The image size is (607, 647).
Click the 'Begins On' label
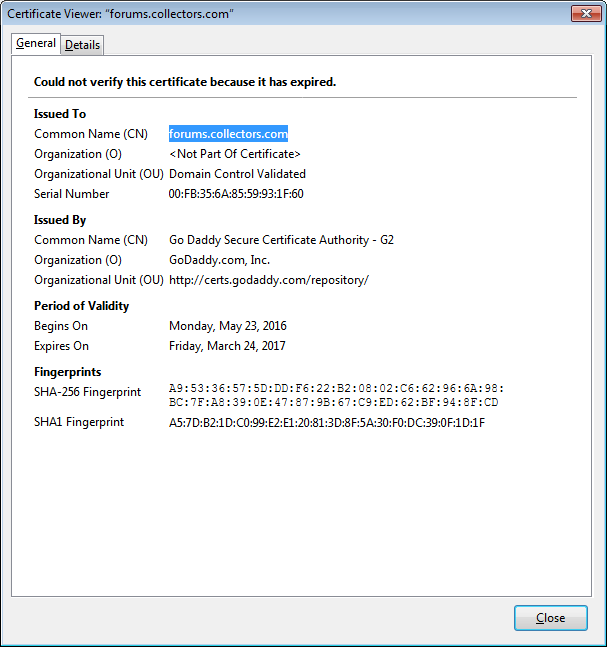[x=61, y=326]
